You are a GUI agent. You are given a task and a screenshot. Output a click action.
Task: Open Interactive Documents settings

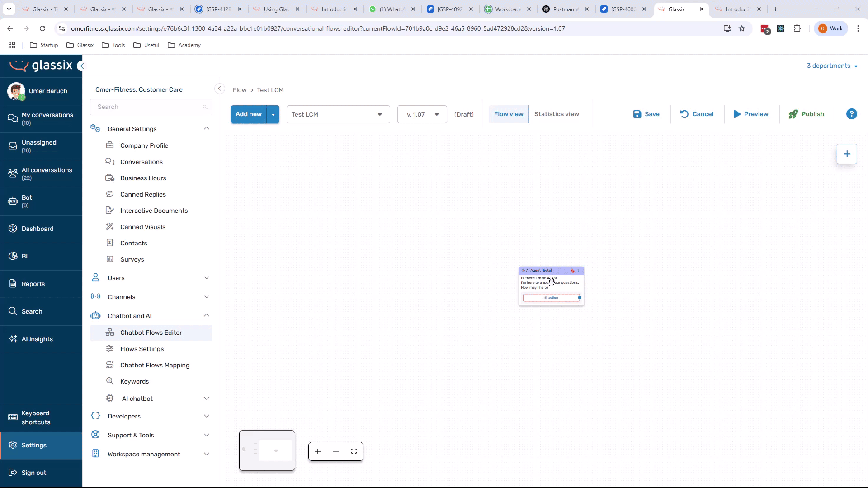[x=151, y=211]
